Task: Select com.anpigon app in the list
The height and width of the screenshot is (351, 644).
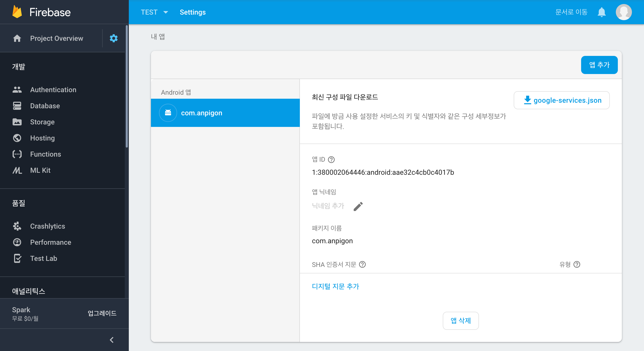Action: tap(225, 113)
